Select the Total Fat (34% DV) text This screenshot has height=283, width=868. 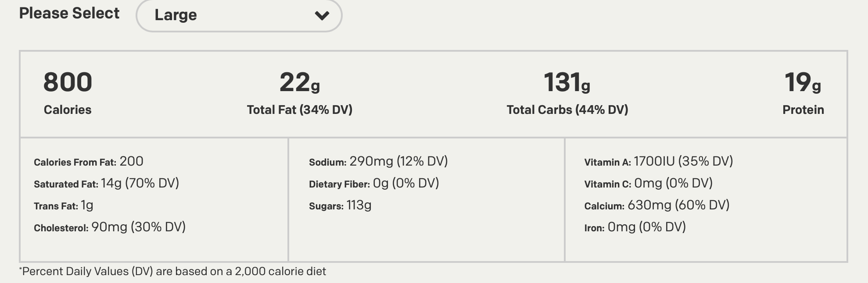pos(299,110)
